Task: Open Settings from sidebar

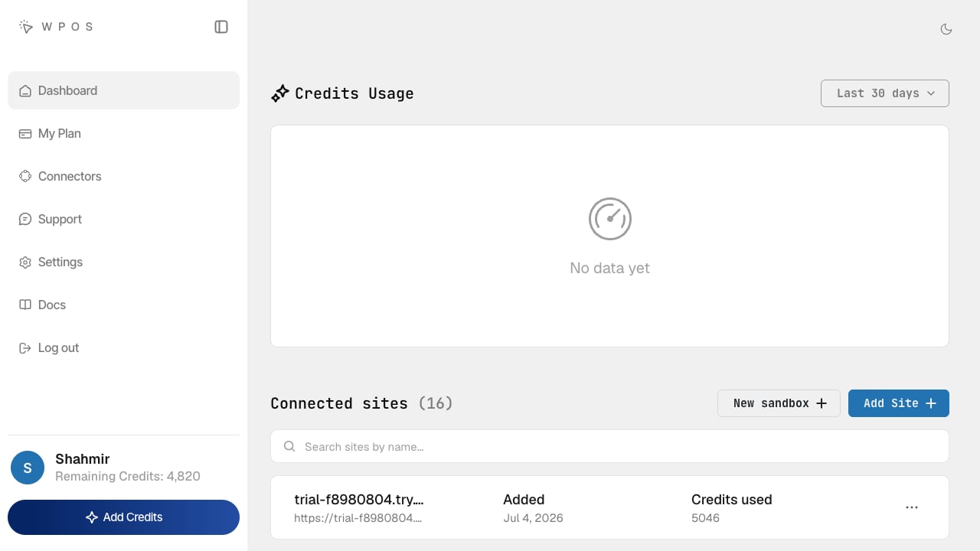Action: coord(123,262)
